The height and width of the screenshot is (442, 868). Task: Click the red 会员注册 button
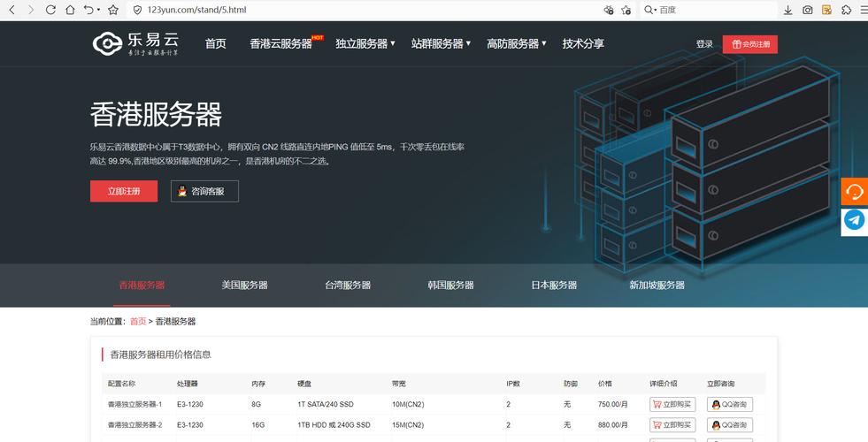pyautogui.click(x=750, y=44)
